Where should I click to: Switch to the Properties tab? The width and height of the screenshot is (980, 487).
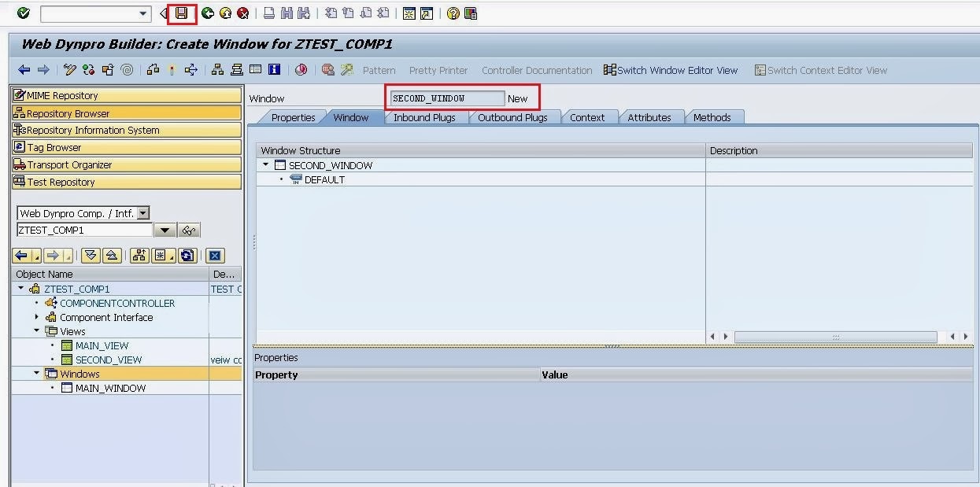pos(293,117)
